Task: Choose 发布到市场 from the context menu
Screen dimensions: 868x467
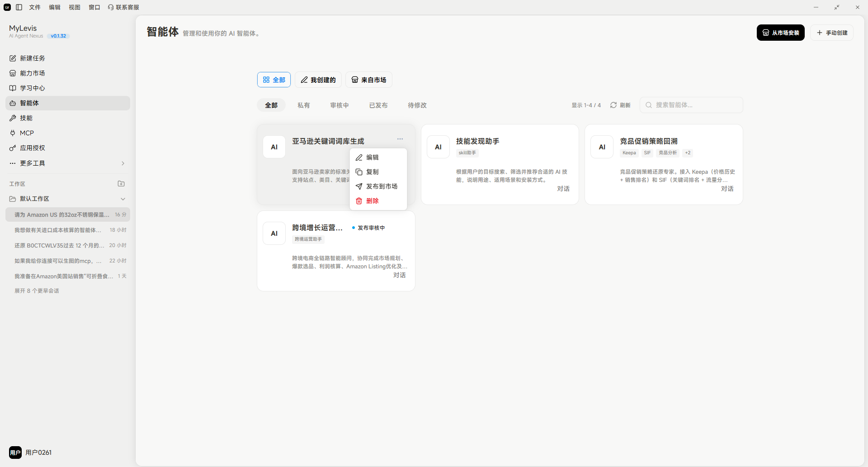Action: pos(378,186)
